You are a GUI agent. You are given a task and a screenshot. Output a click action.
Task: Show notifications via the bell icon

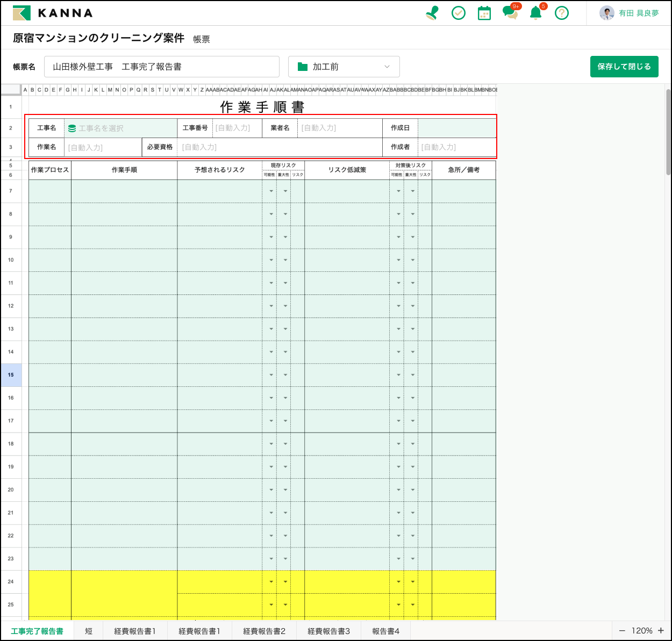coord(536,13)
